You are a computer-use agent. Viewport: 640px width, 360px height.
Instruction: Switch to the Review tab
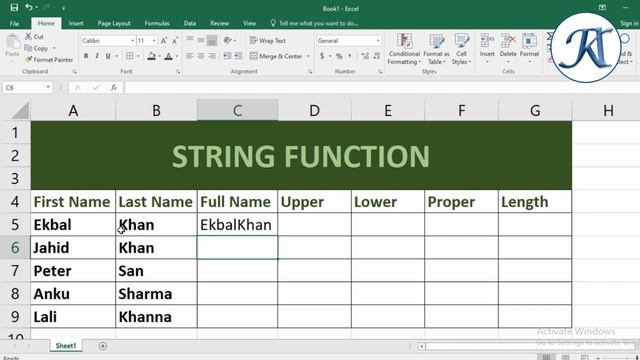(220, 23)
